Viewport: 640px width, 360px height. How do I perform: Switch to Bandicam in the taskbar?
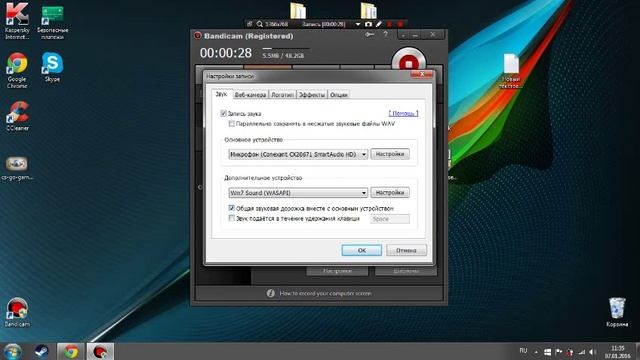pyautogui.click(x=100, y=351)
